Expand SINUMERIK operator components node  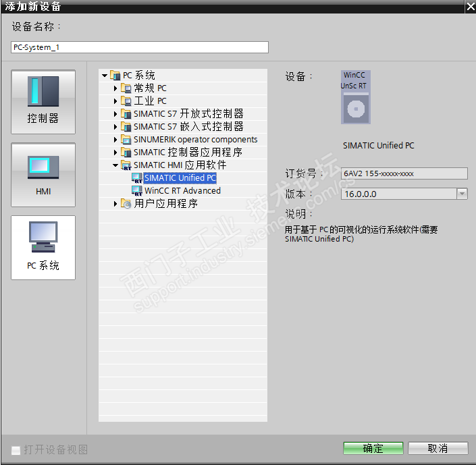click(115, 140)
